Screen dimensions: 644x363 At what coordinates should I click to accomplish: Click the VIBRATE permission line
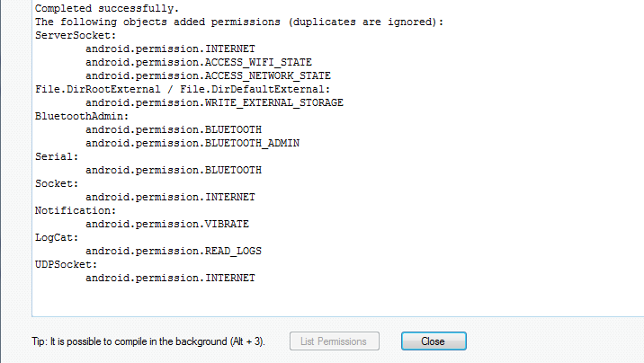[167, 224]
